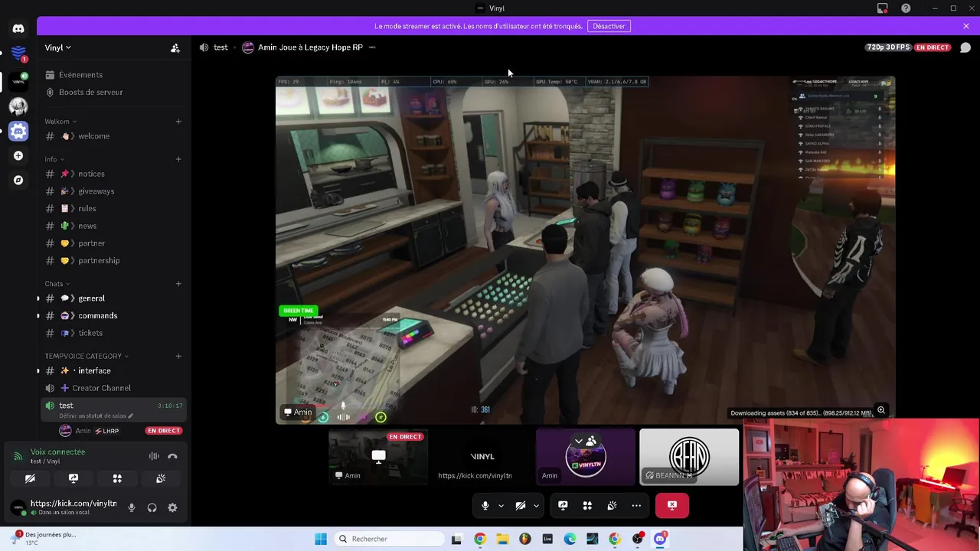Open soundboard from call controls

(x=612, y=505)
